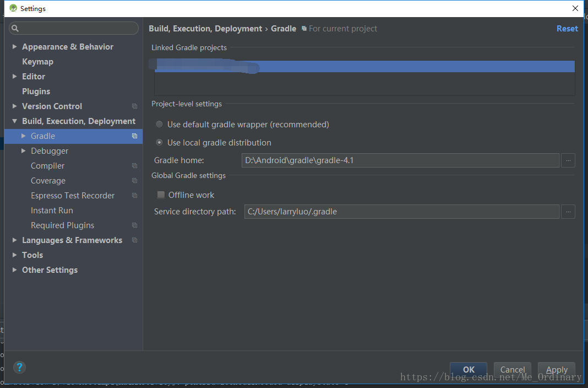Open the Keymap settings page

[x=37, y=62]
